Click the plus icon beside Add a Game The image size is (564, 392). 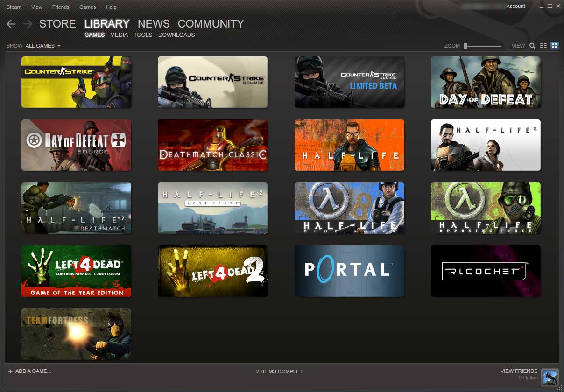coord(10,371)
